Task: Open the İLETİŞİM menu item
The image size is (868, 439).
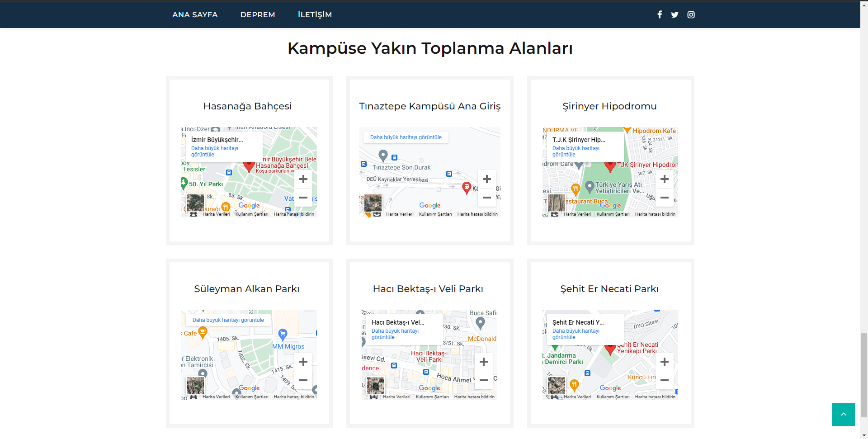Action: 315,14
